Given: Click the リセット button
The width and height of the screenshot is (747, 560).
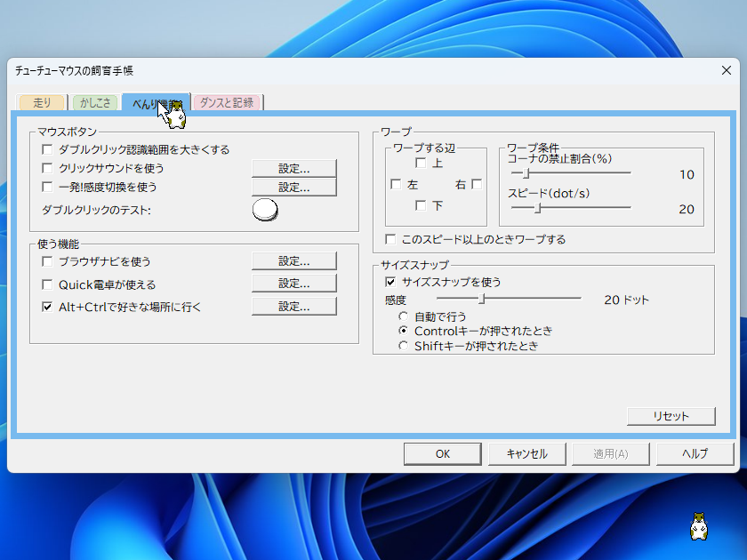Looking at the screenshot, I should point(671,416).
